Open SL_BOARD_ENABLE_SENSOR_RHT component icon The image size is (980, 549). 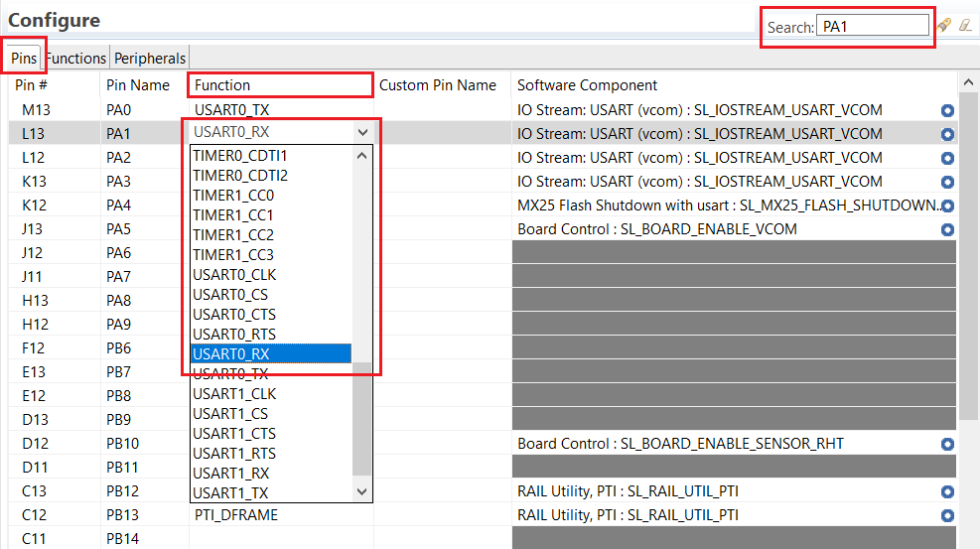pyautogui.click(x=947, y=444)
